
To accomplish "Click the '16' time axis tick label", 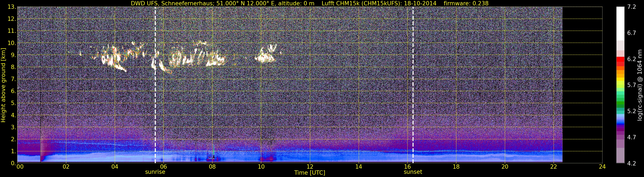I will 407,167.
